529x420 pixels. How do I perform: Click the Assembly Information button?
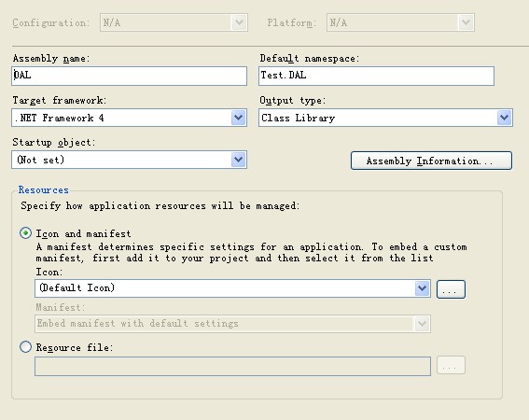click(x=431, y=161)
